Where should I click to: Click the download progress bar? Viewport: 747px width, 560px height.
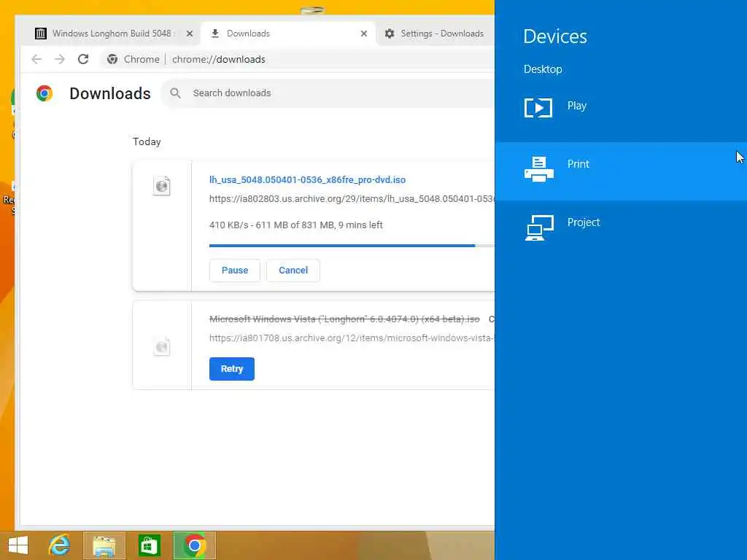(352, 246)
